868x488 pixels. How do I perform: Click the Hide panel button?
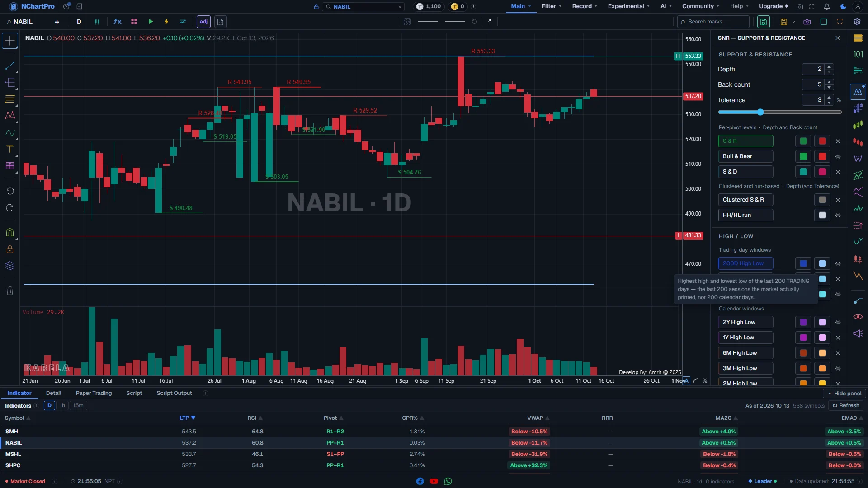tap(844, 394)
